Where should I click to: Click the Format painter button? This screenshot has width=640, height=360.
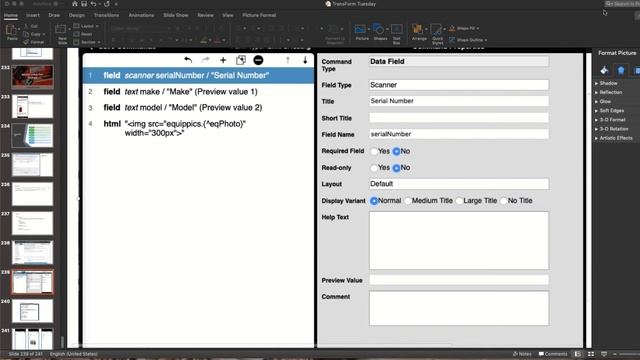(34, 42)
